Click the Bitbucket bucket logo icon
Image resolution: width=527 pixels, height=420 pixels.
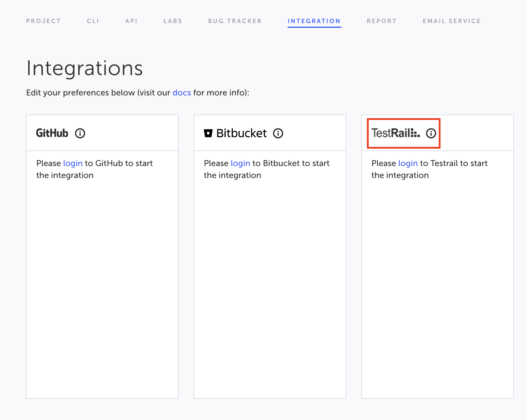(x=208, y=133)
